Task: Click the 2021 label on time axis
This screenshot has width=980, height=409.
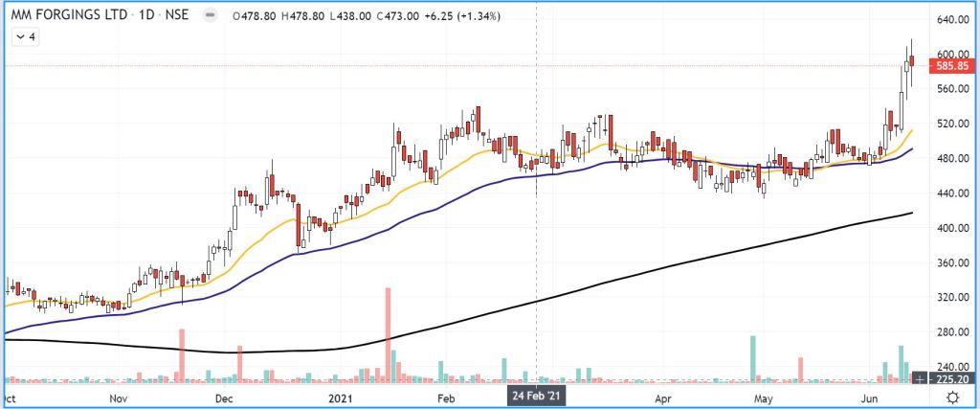Action: (x=342, y=397)
